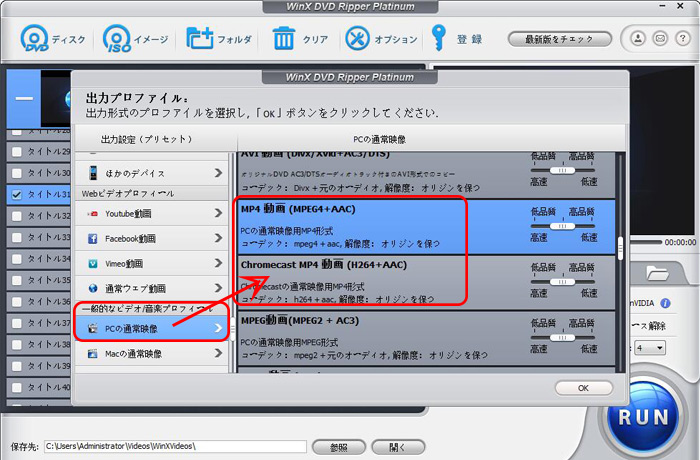Click the 保存先 output path field

pos(175,446)
